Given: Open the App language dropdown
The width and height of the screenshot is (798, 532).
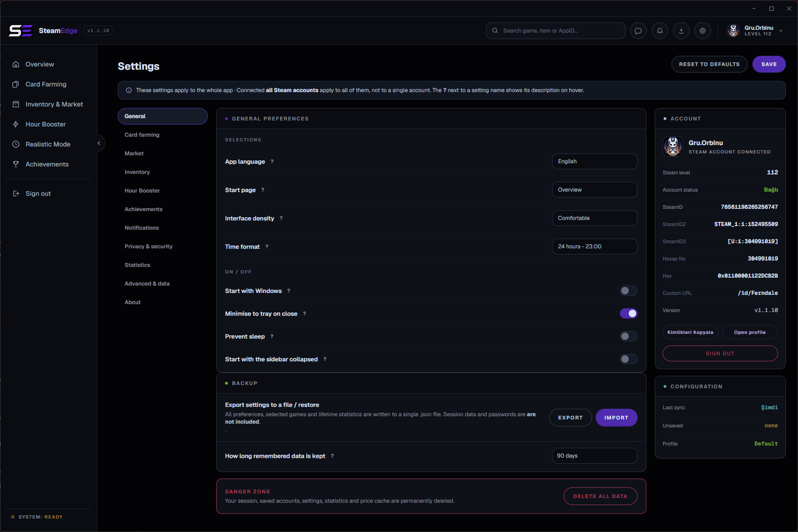Looking at the screenshot, I should coord(594,161).
